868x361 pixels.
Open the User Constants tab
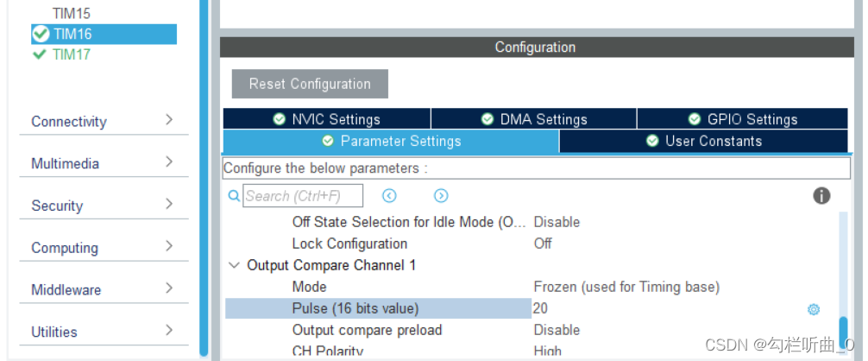pyautogui.click(x=703, y=141)
